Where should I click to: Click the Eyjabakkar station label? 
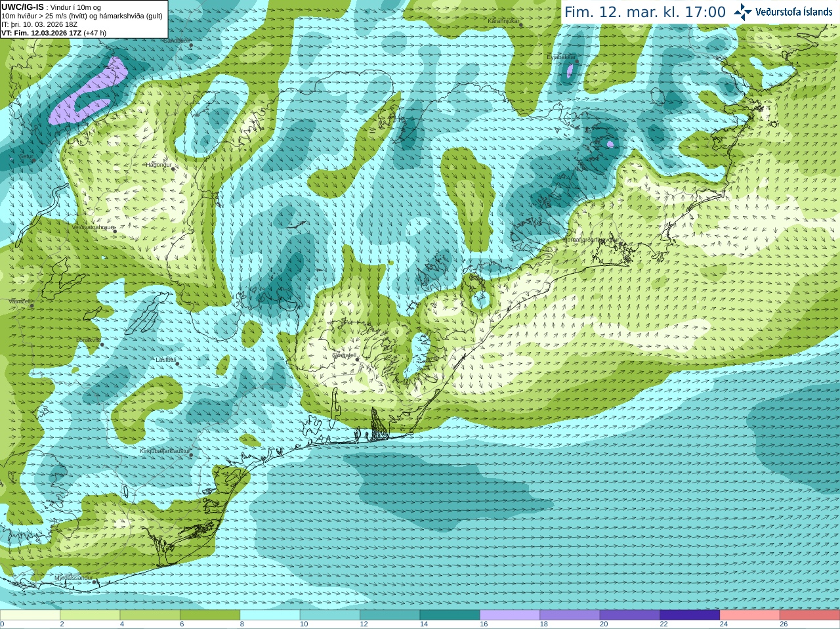pos(561,57)
